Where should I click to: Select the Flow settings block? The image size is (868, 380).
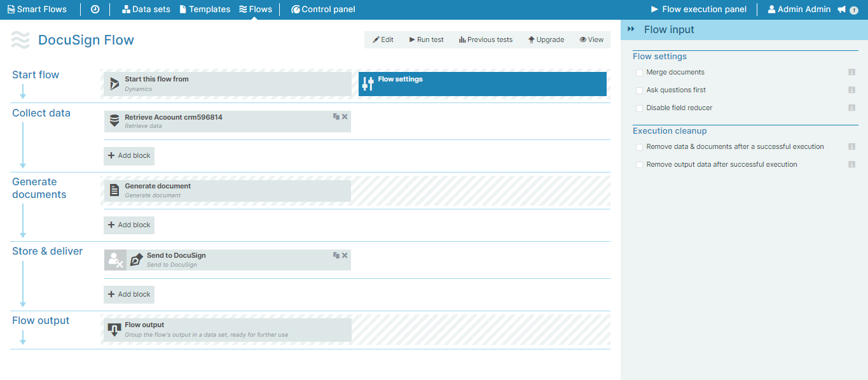483,84
